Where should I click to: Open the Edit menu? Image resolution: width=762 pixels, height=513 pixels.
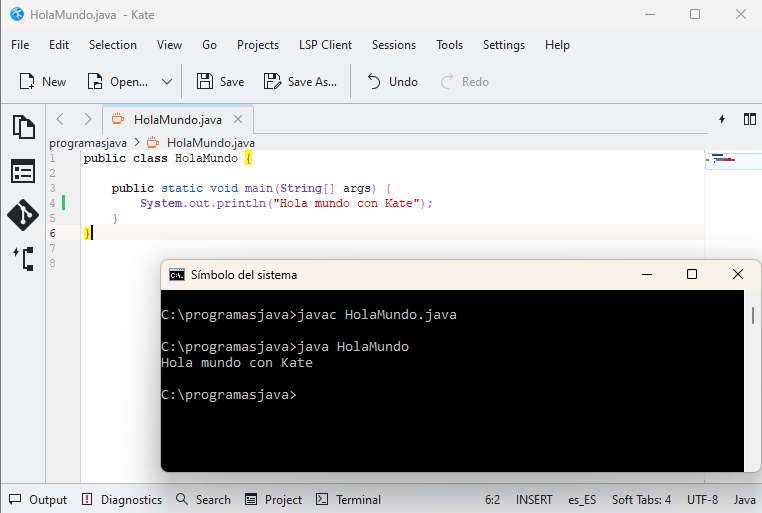point(59,45)
